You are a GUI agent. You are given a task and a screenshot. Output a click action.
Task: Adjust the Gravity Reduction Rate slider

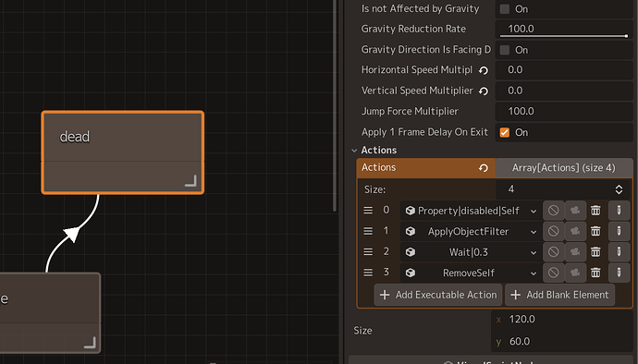(563, 36)
